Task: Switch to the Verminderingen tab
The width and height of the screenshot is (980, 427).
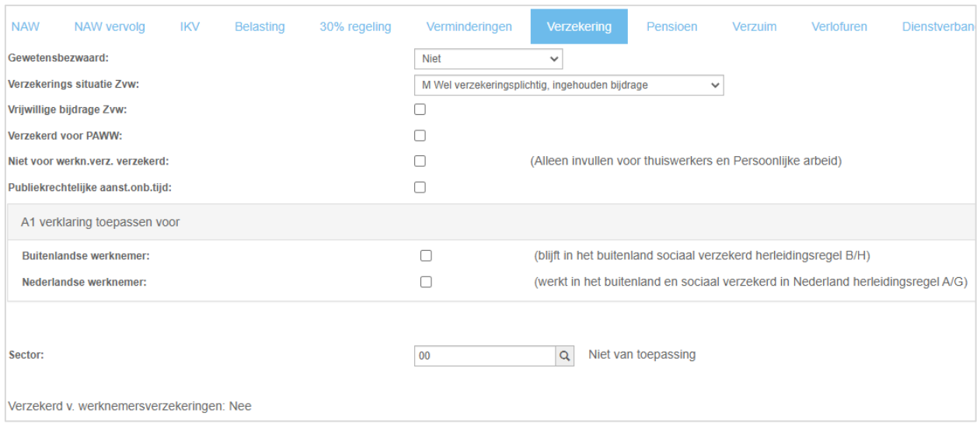Action: pyautogui.click(x=469, y=26)
